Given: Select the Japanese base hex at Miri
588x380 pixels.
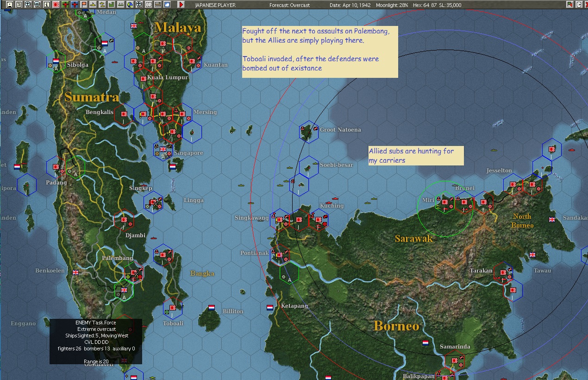Looking at the screenshot, I should [x=445, y=203].
